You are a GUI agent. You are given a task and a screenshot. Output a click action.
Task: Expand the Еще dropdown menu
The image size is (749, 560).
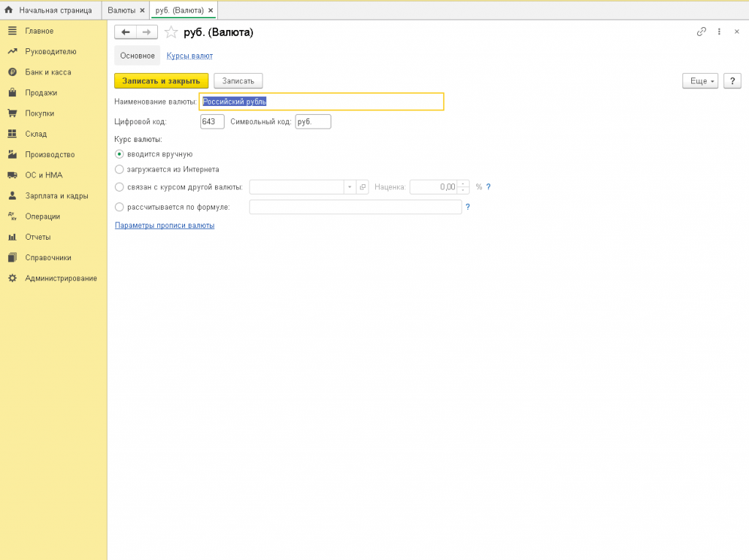[x=700, y=81]
